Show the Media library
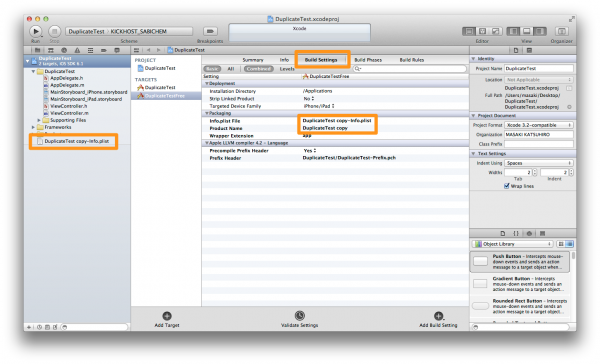 542,233
